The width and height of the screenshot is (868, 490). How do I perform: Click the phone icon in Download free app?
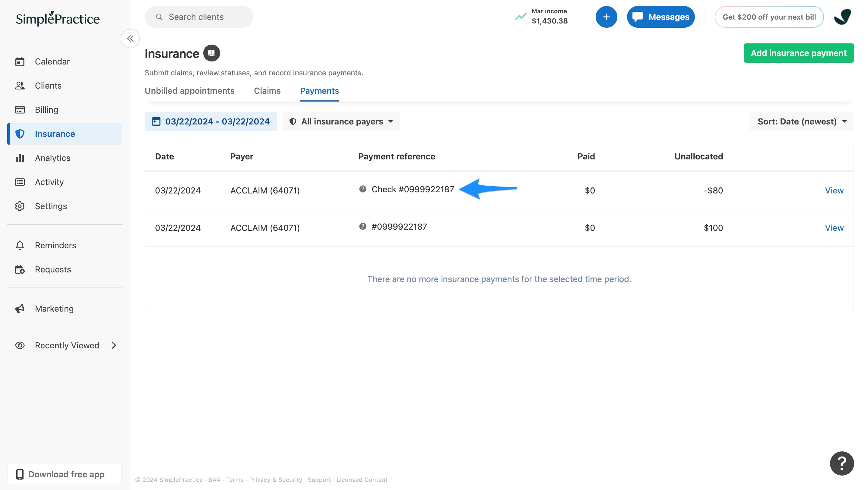pyautogui.click(x=20, y=474)
